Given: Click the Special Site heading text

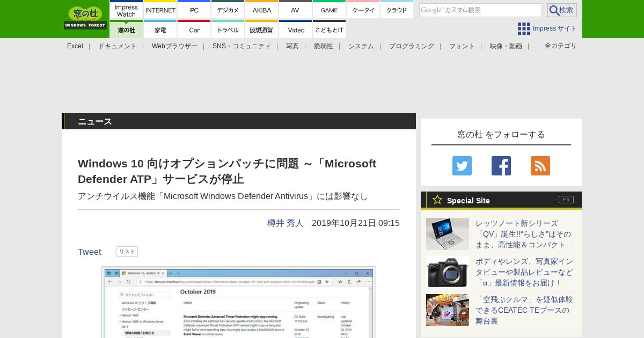Looking at the screenshot, I should click(469, 200).
